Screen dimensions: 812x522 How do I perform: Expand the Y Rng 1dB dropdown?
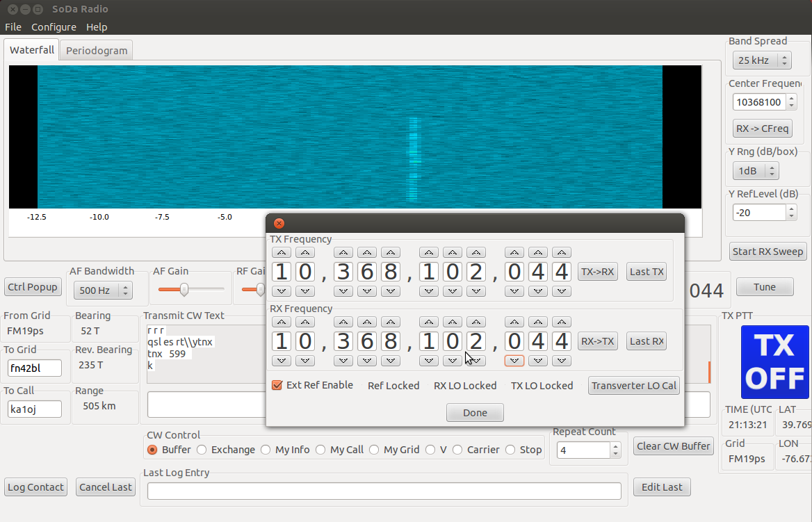coord(755,170)
